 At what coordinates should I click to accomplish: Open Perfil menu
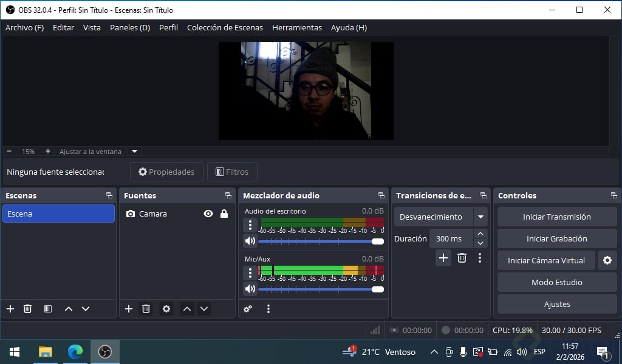click(169, 28)
